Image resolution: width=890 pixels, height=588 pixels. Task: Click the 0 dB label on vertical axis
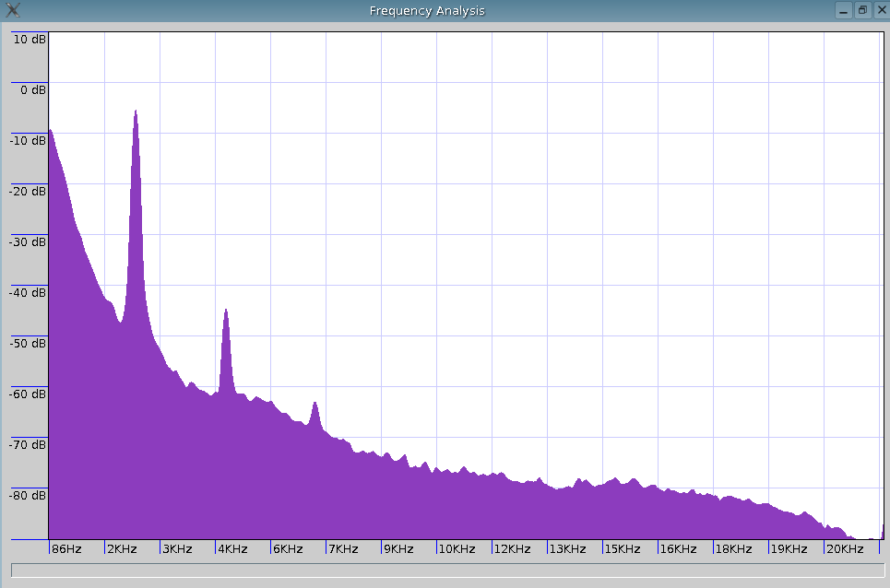click(32, 90)
